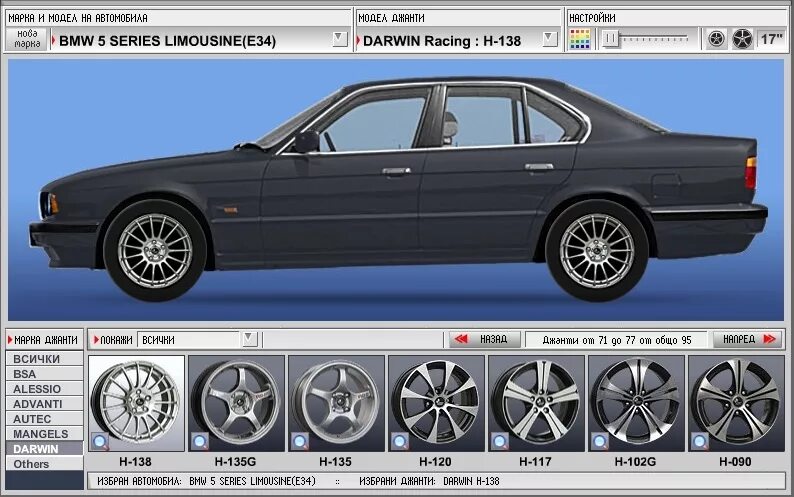Click the 'ИЗБРАНИ ДЖАНТИ: DARWIN H-138' status text
Image resolution: width=794 pixels, height=497 pixels.
click(x=429, y=481)
